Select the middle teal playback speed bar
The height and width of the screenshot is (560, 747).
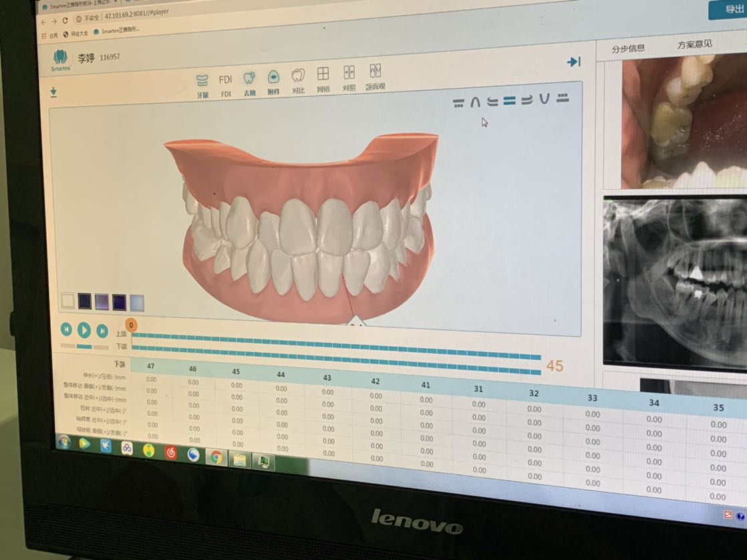(84, 346)
